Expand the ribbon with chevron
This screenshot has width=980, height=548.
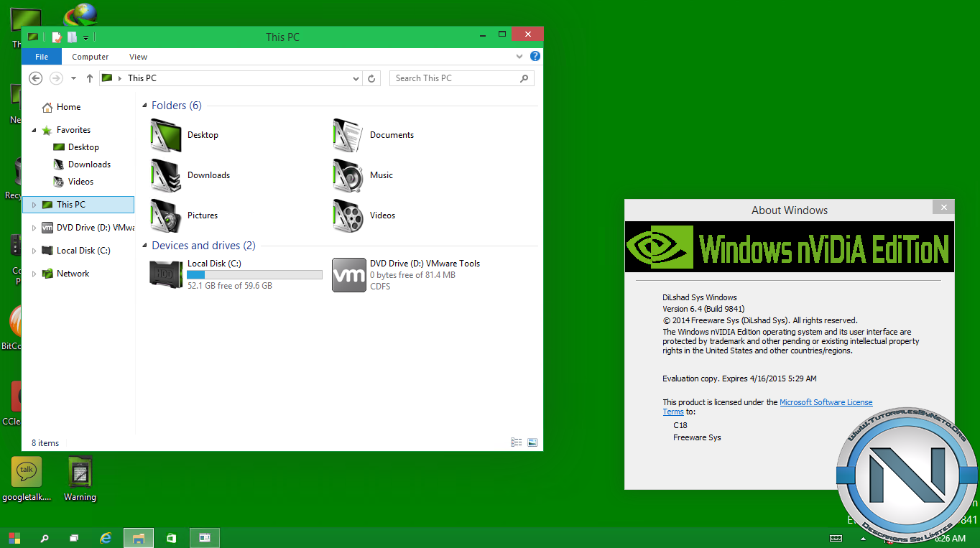519,56
